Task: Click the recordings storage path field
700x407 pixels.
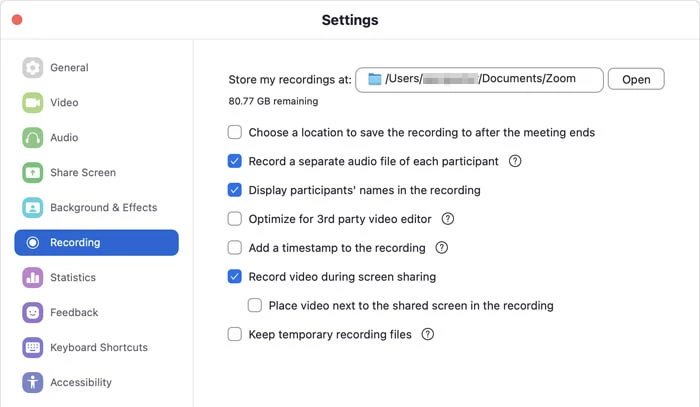Action: [479, 79]
